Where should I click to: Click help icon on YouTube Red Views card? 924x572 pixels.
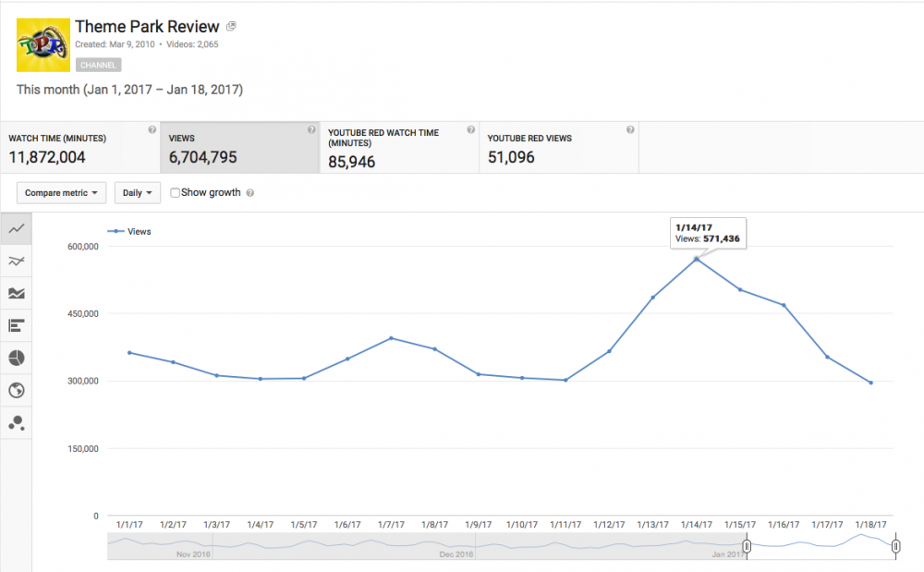630,130
